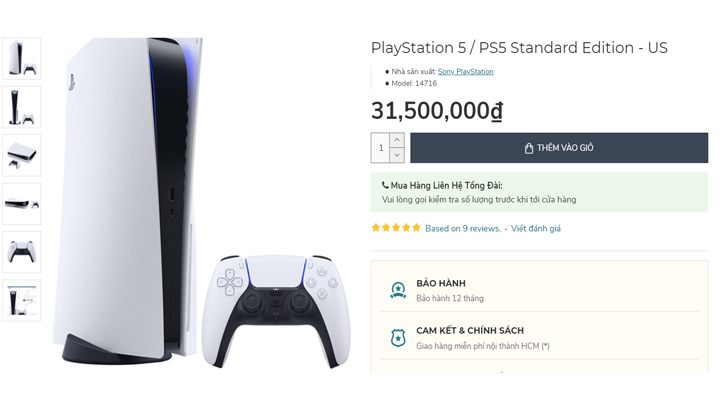
Task: Click the warranty badge icon beside Bảo hành
Action: pos(398,290)
